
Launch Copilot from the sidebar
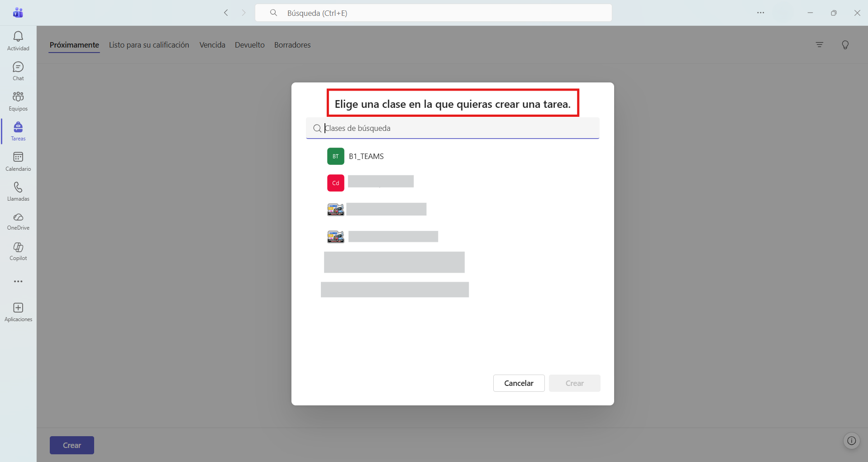(x=18, y=251)
